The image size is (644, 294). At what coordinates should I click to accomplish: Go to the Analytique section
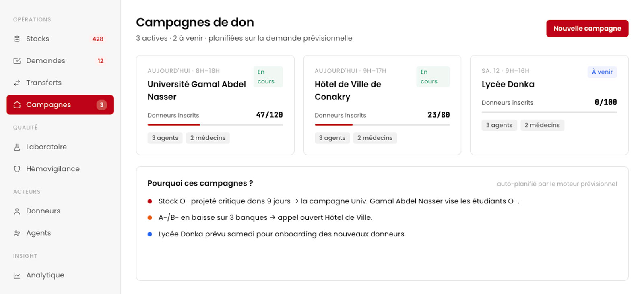(60, 275)
